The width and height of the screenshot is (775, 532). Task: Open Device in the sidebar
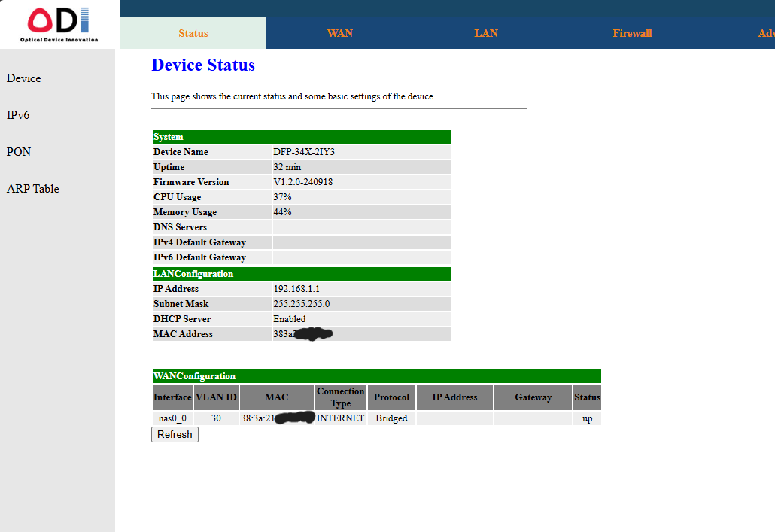pyautogui.click(x=24, y=78)
